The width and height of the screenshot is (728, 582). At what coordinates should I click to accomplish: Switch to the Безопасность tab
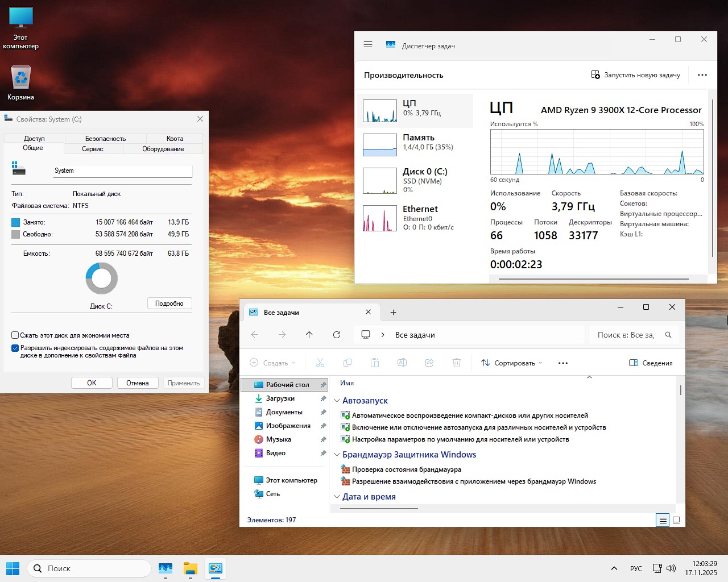pyautogui.click(x=105, y=139)
